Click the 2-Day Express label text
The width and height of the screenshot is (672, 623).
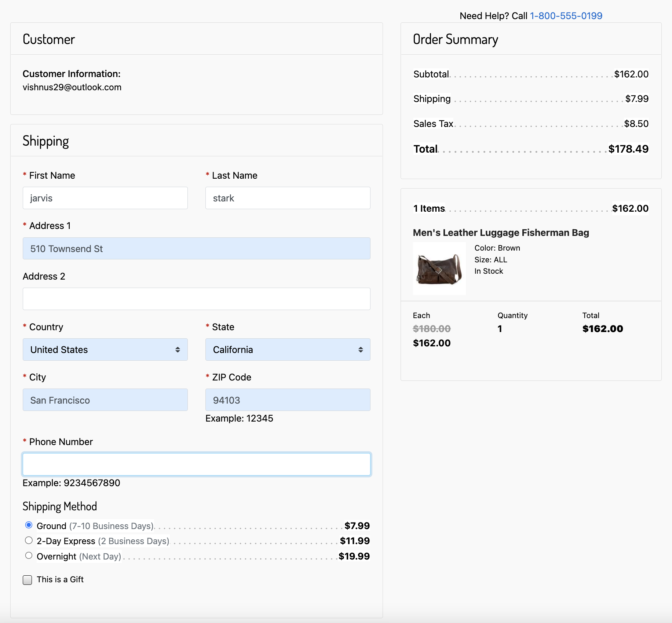(x=103, y=541)
